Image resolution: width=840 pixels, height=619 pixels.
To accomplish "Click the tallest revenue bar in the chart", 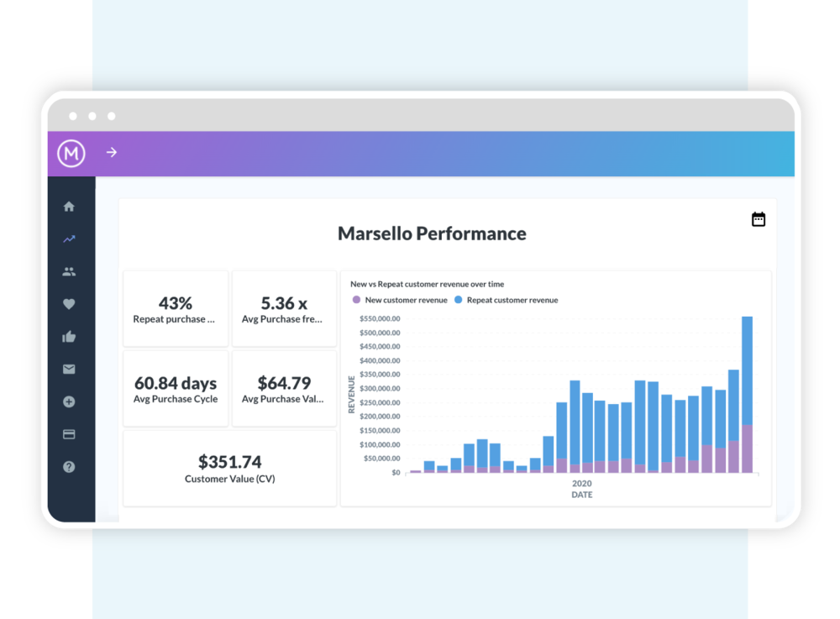I will coord(747,393).
